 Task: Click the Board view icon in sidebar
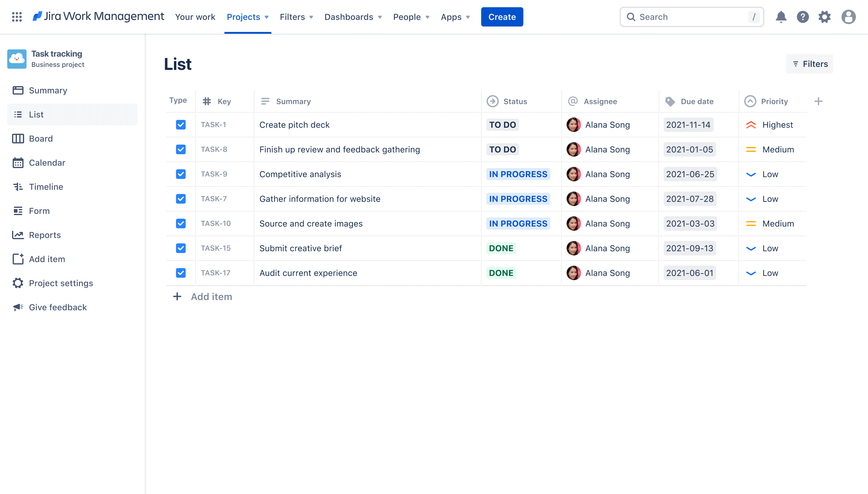coord(18,138)
